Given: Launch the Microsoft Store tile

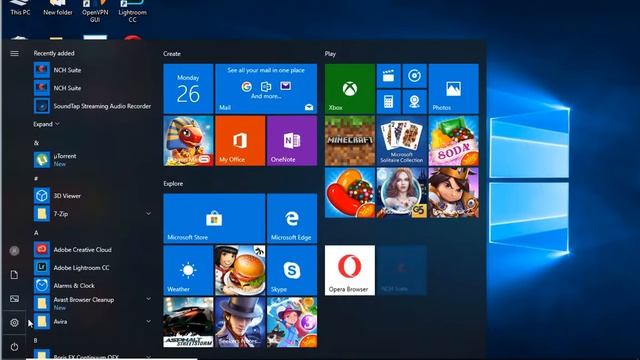Looking at the screenshot, I should (214, 218).
